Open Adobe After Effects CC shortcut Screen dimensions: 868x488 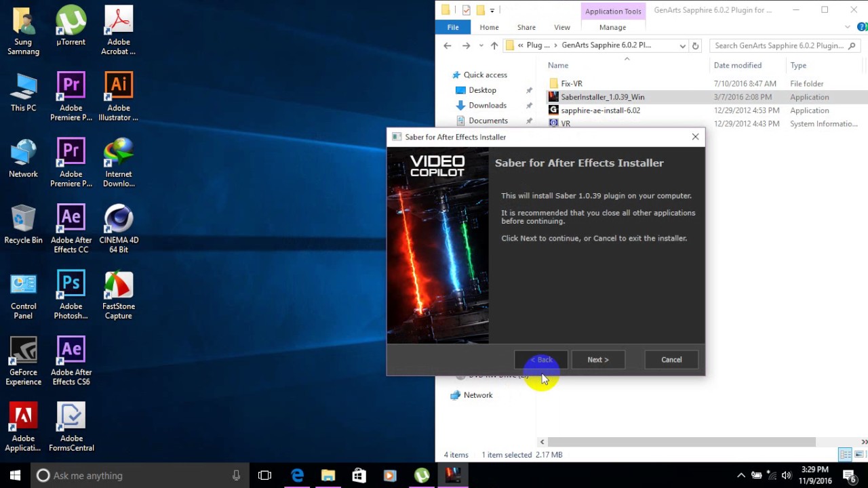(71, 229)
